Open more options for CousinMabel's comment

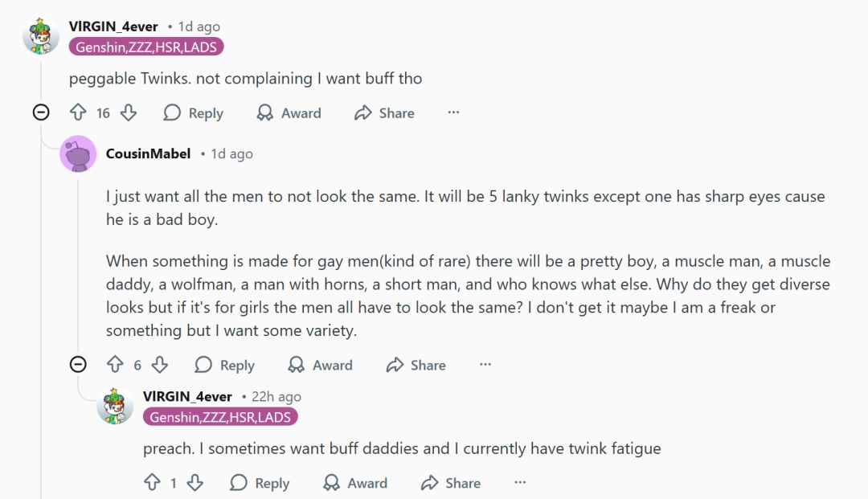(x=485, y=364)
